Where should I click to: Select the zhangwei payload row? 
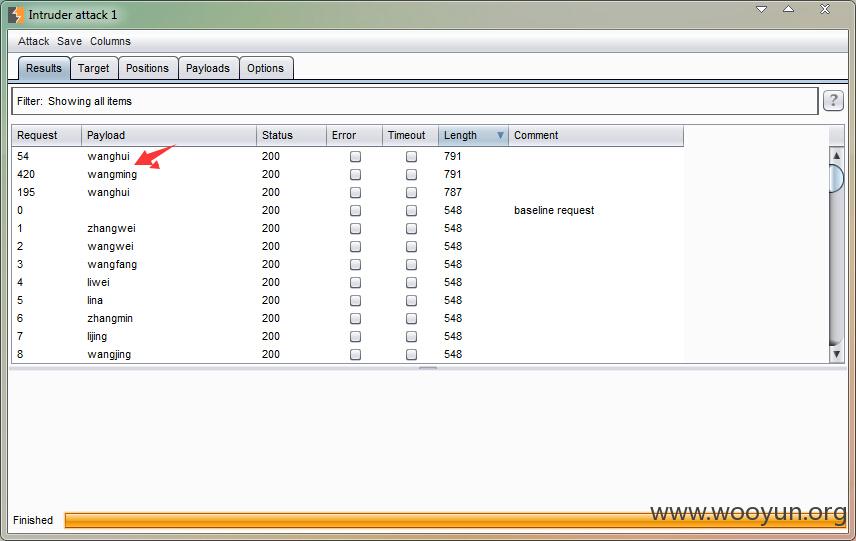[x=111, y=228]
